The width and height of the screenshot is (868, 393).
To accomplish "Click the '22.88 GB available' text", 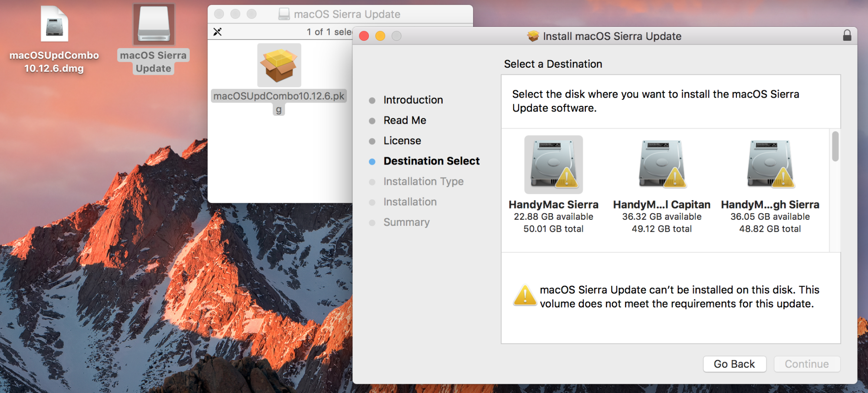I will (553, 217).
